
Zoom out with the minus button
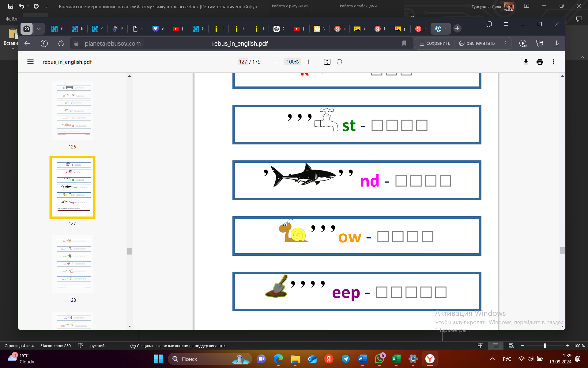[x=276, y=62]
